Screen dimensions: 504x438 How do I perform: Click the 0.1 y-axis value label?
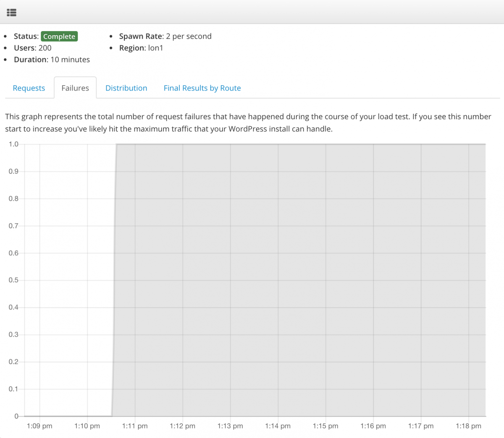pos(13,389)
